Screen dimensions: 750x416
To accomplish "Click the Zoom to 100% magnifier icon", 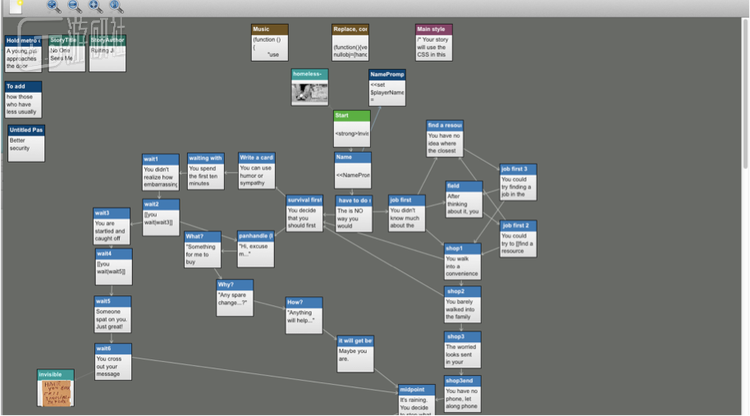I will [x=115, y=5].
